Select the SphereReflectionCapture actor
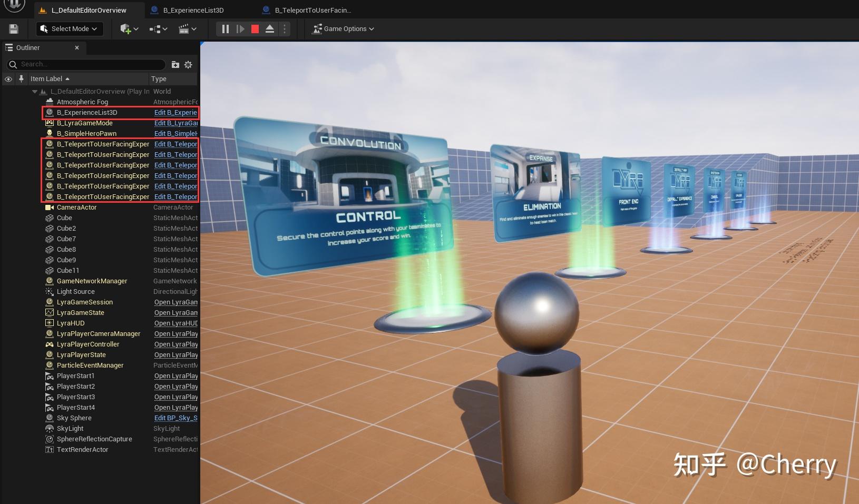This screenshot has height=504, width=859. 94,439
